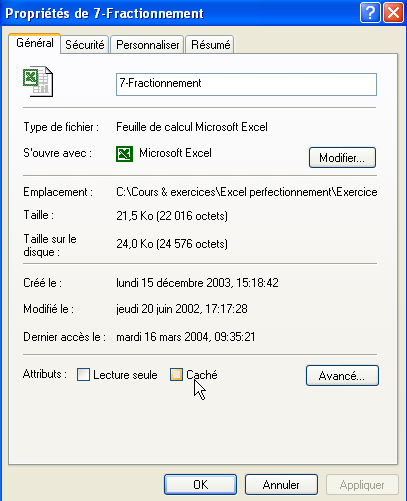Select the Général tab
407x501 pixels.
point(35,43)
